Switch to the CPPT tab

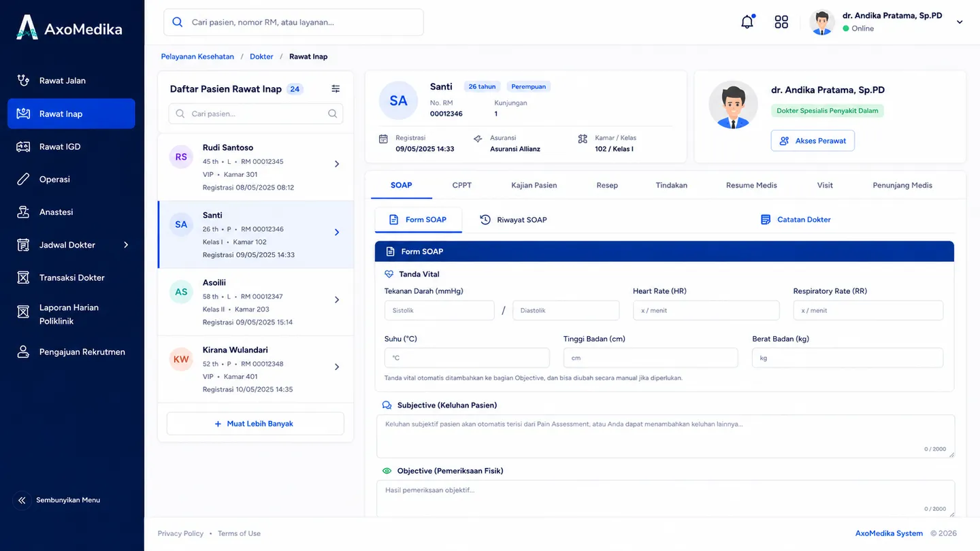coord(461,185)
